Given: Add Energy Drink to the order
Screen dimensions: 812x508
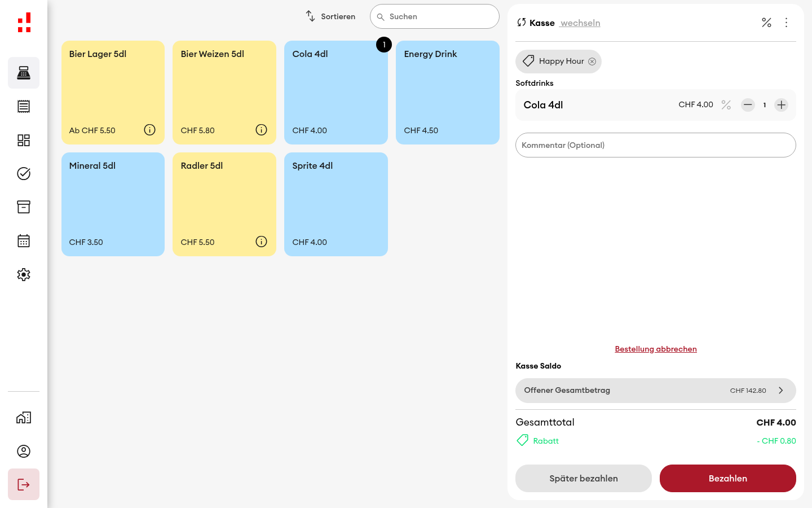Looking at the screenshot, I should (448, 93).
